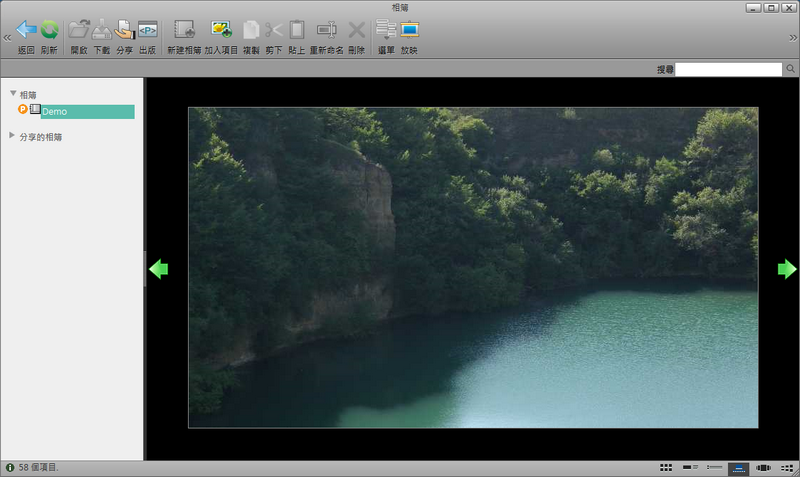Click the 分享 (Share) toolbar icon

124,31
